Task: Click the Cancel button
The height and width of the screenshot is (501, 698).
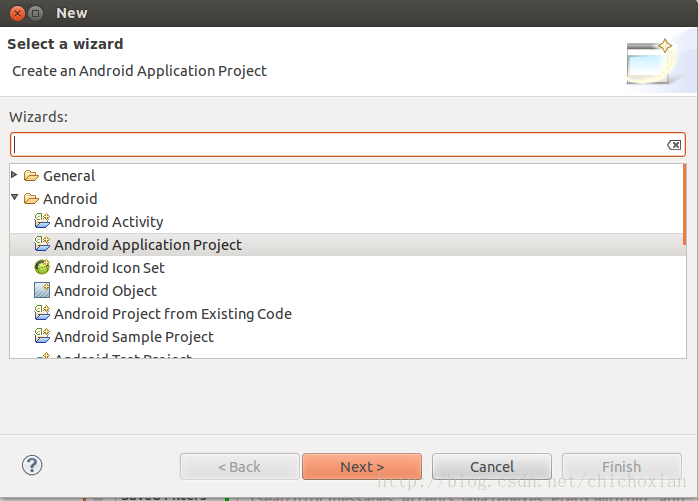Action: tap(492, 467)
